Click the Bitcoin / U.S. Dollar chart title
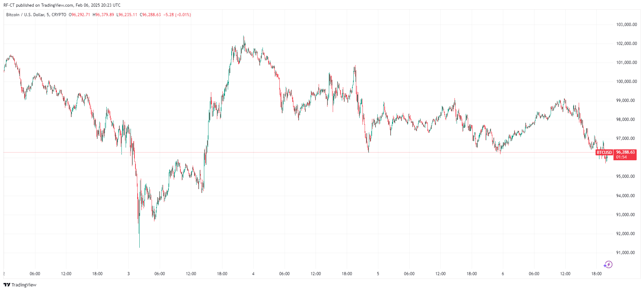Image resolution: width=644 pixels, height=291 pixels. (x=36, y=15)
